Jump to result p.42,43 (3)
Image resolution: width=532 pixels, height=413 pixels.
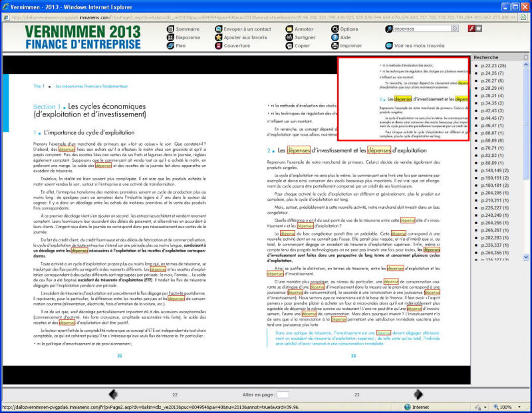[x=492, y=110]
